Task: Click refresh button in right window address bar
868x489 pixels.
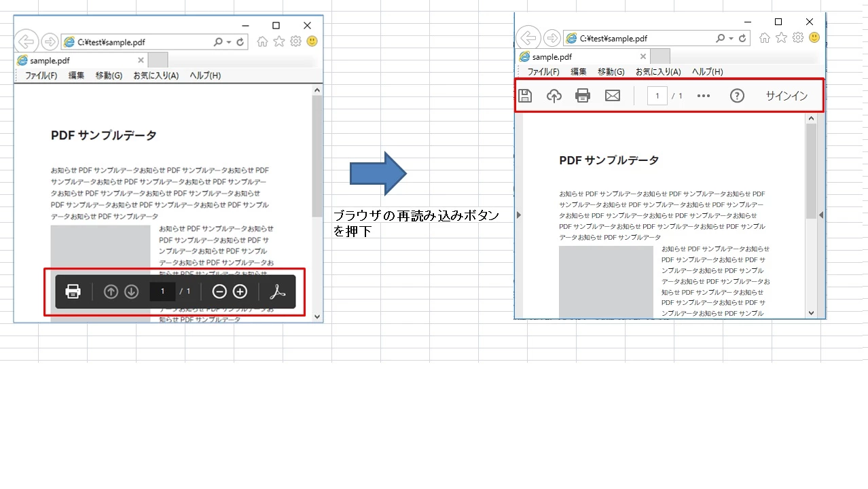Action: click(742, 39)
